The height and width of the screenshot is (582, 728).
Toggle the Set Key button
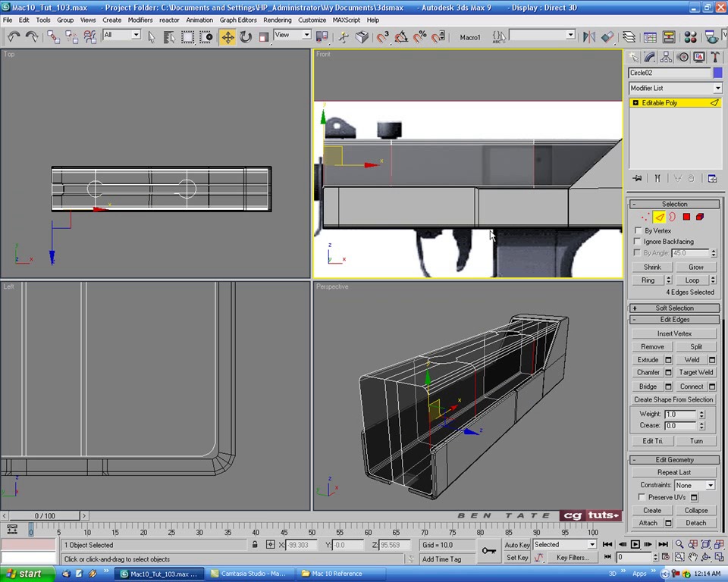tap(517, 558)
